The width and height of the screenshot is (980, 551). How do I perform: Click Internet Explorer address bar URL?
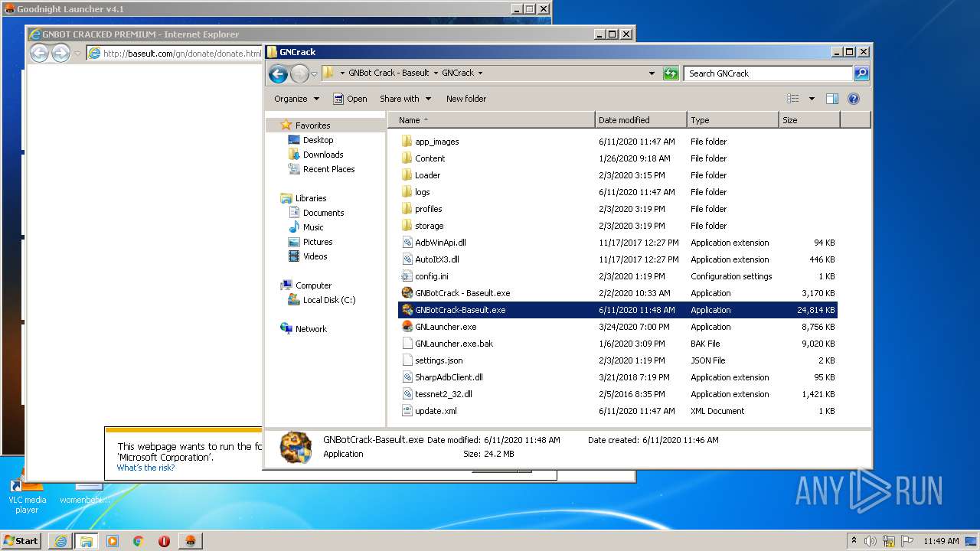[181, 54]
